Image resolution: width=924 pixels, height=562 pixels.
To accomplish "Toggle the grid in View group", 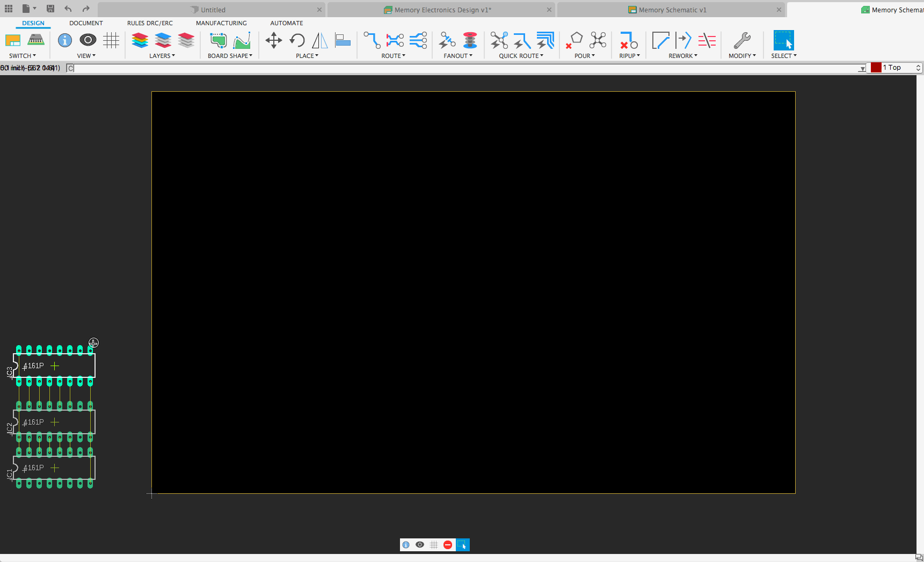I will (x=111, y=40).
